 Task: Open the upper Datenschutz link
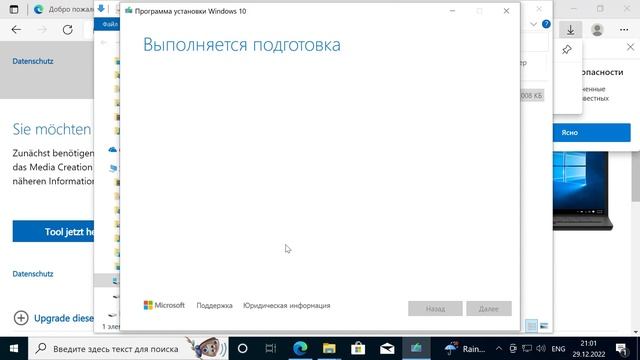point(33,61)
